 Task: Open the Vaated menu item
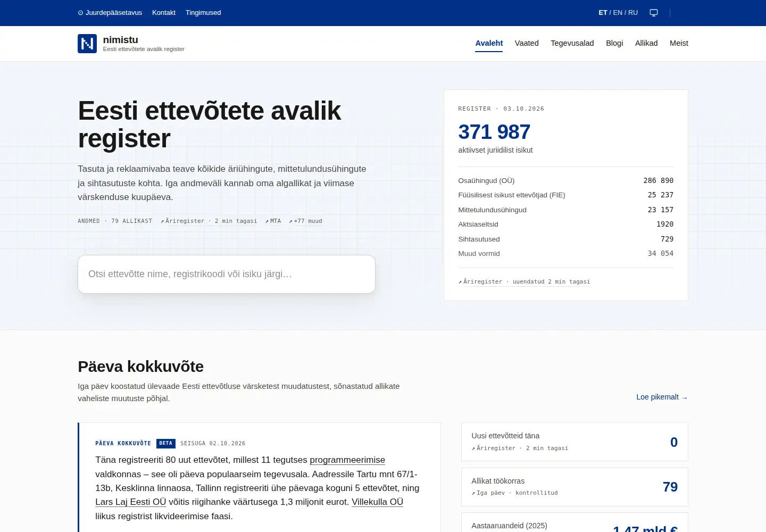[x=527, y=43]
